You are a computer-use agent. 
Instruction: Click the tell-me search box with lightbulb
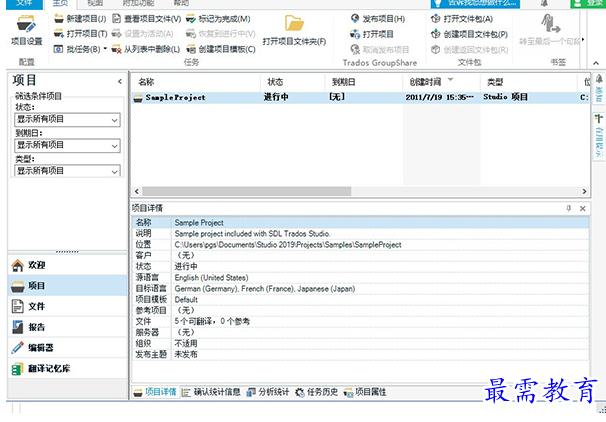(x=475, y=3)
